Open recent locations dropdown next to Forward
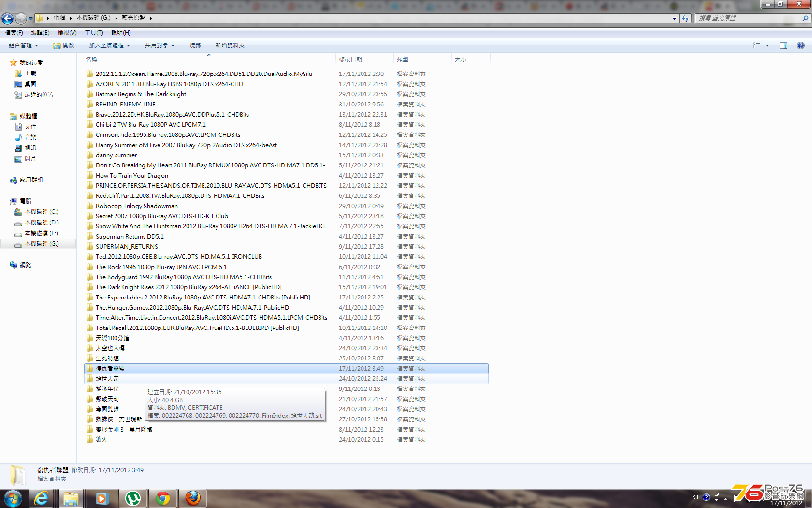The image size is (812, 508). click(x=30, y=19)
